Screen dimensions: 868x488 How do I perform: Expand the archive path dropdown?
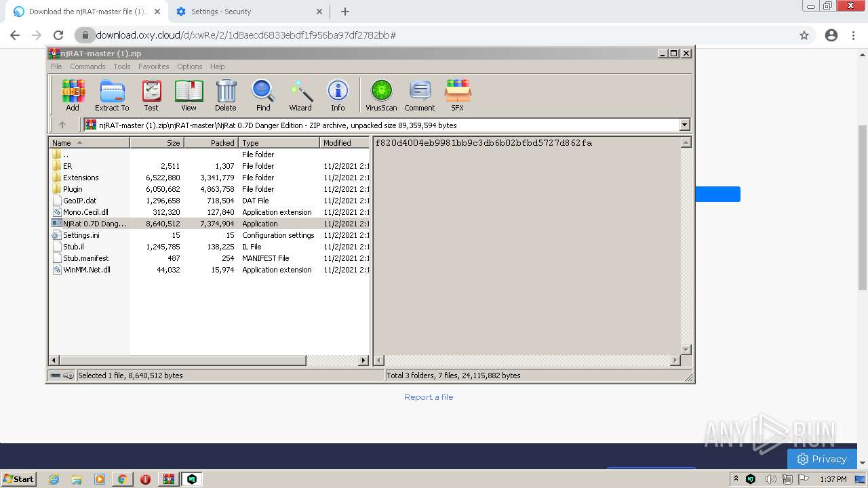tap(684, 125)
